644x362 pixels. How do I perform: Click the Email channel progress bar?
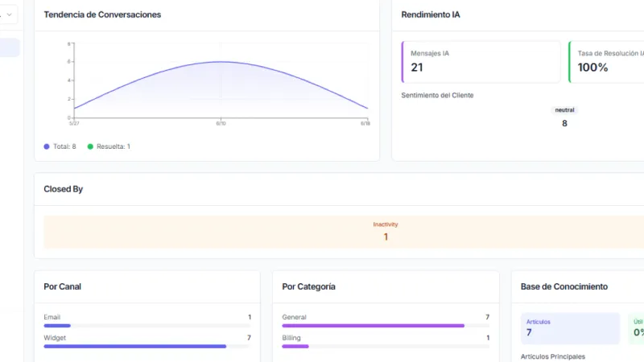147,326
